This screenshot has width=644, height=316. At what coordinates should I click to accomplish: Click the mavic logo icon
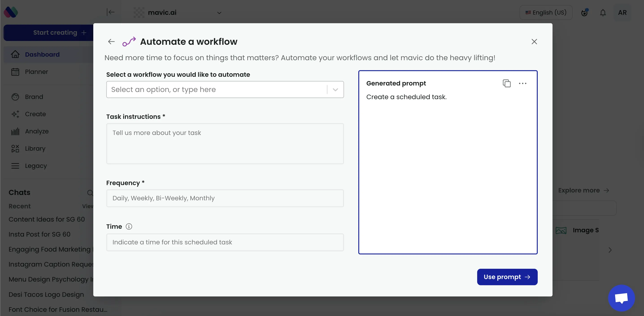pyautogui.click(x=11, y=12)
